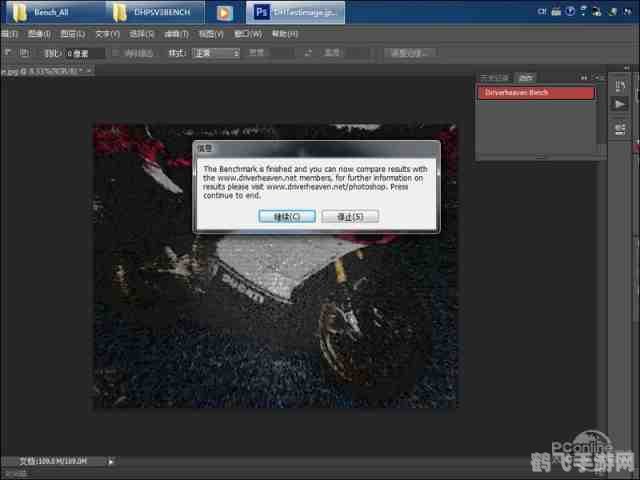Click the feather 羽化 input field
The height and width of the screenshot is (480, 640).
click(84, 53)
